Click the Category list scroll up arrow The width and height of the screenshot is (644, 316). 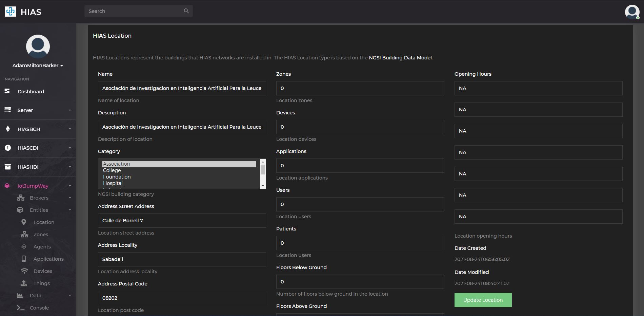[x=263, y=162]
